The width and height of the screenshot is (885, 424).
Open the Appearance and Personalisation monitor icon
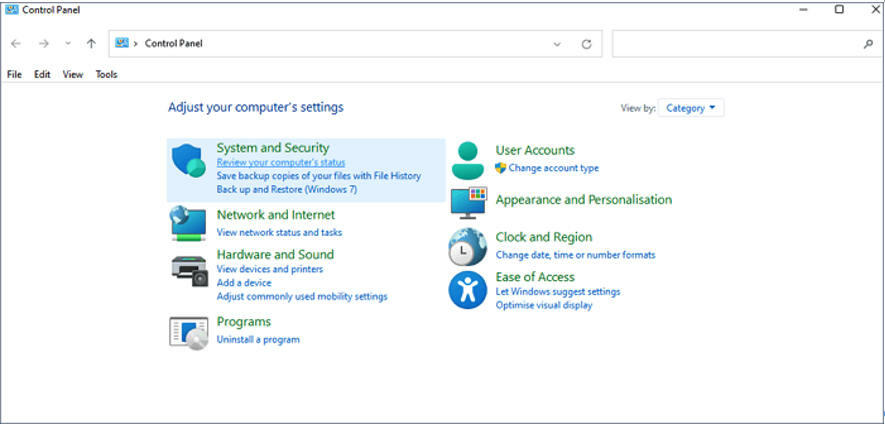(468, 203)
